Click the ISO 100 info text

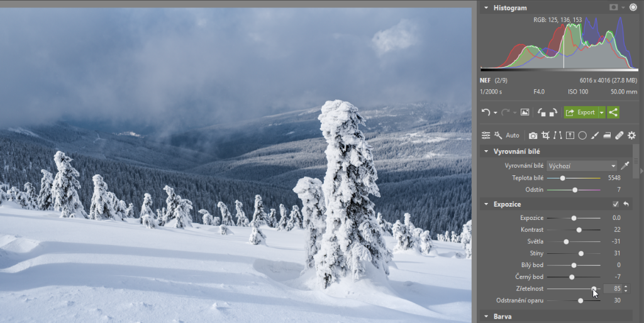579,92
